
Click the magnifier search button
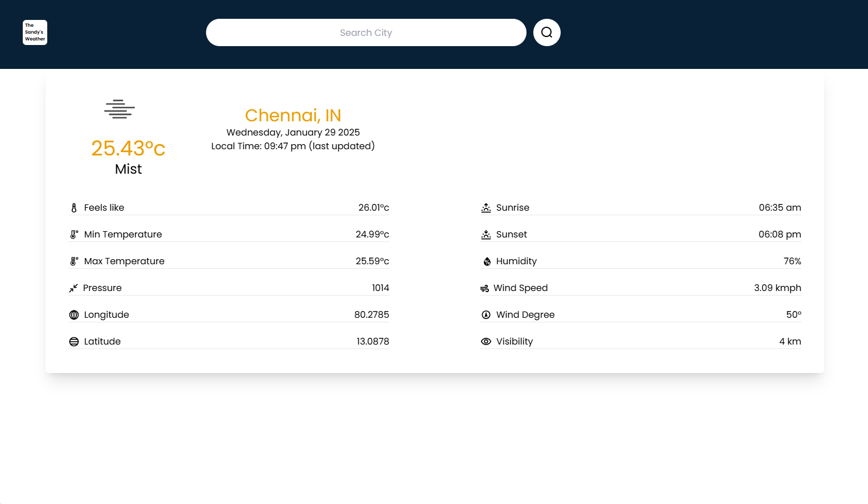pyautogui.click(x=546, y=32)
